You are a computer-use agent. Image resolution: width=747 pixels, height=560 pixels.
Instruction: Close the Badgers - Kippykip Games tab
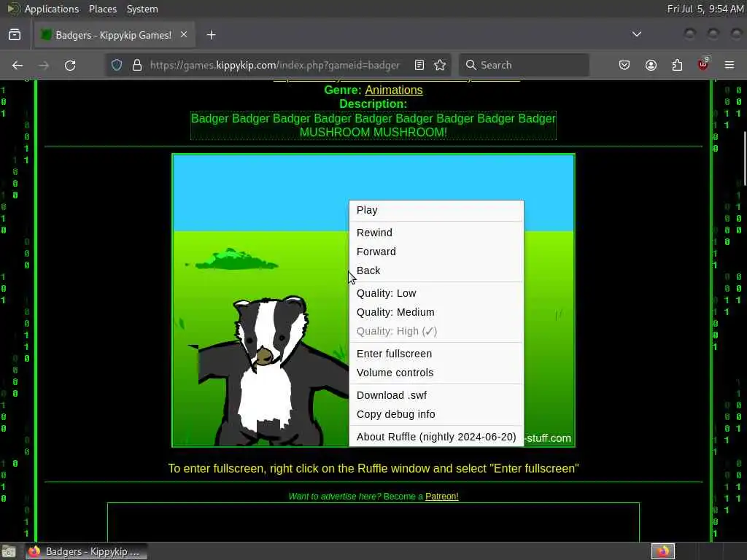184,35
